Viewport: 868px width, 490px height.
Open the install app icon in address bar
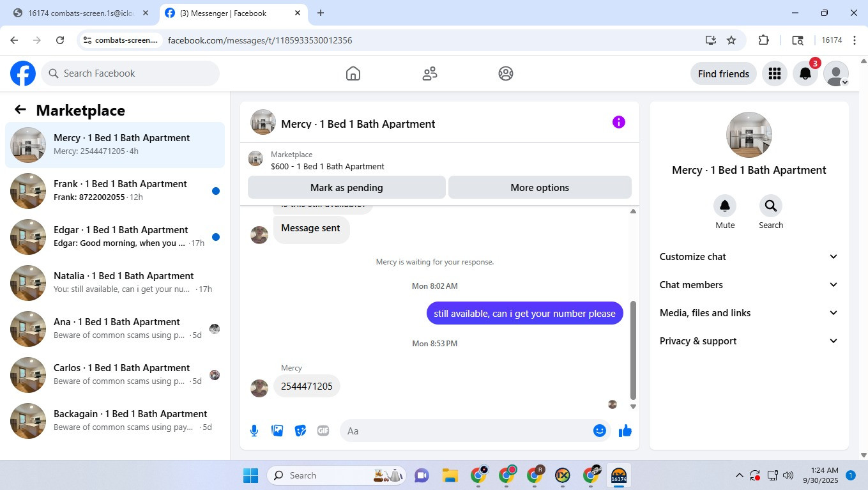(x=710, y=40)
